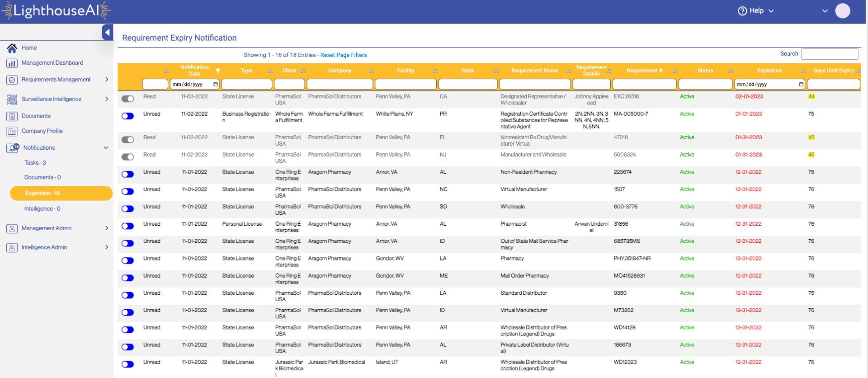Collapse the Notifications submenu chevron

point(106,148)
